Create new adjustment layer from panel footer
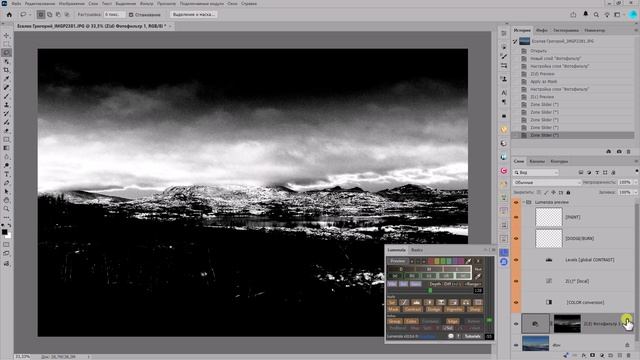This screenshot has width=640, height=360. tap(602, 356)
